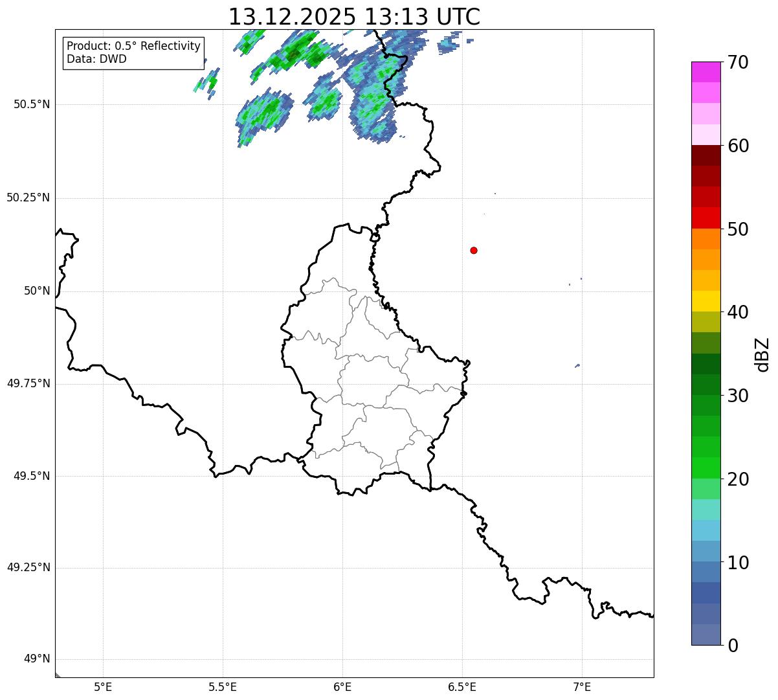Click the yellow colorbar swatch at 40 dBZ
The height and width of the screenshot is (700, 778).
point(706,301)
